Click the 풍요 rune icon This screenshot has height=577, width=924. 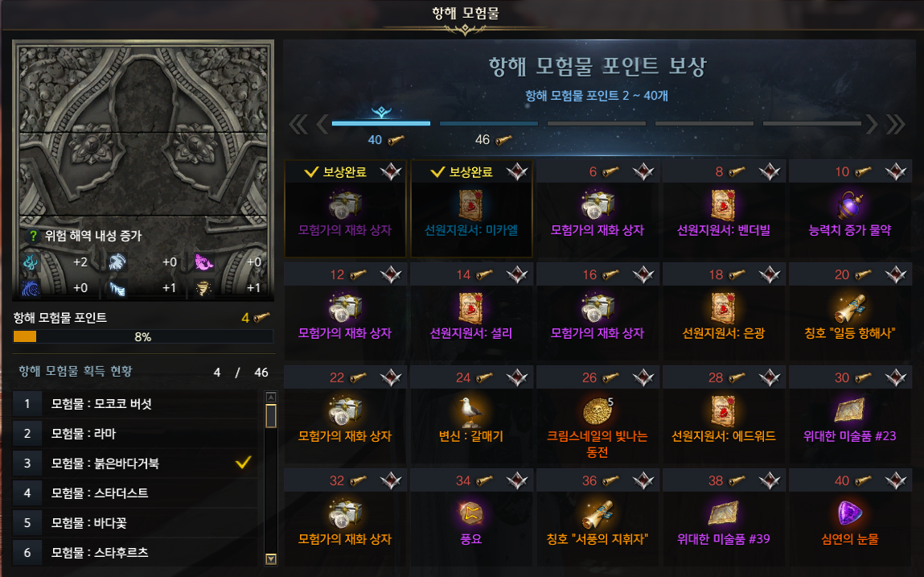click(470, 513)
